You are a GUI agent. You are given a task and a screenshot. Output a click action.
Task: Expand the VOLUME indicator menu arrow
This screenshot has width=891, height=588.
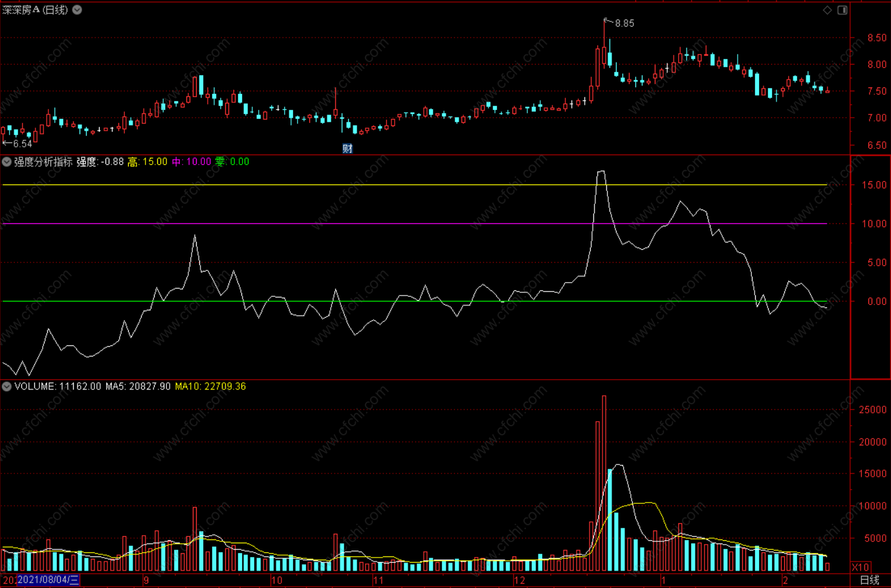tap(6, 386)
